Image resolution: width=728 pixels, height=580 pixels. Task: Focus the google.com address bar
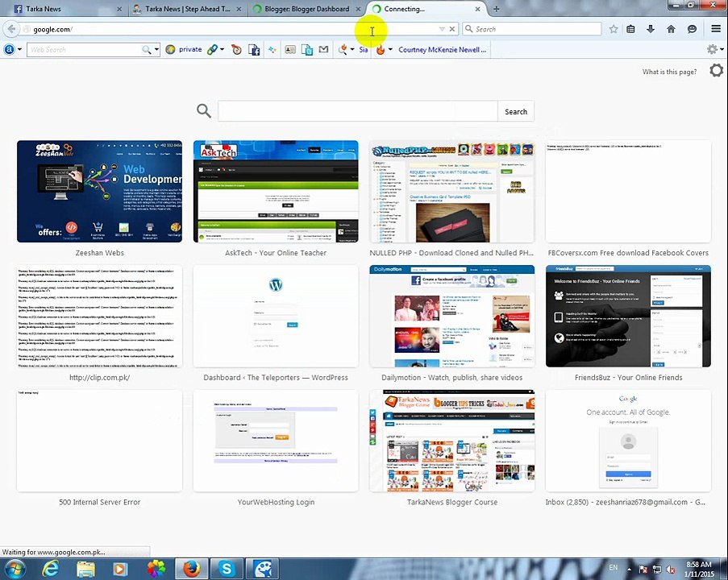coord(232,29)
